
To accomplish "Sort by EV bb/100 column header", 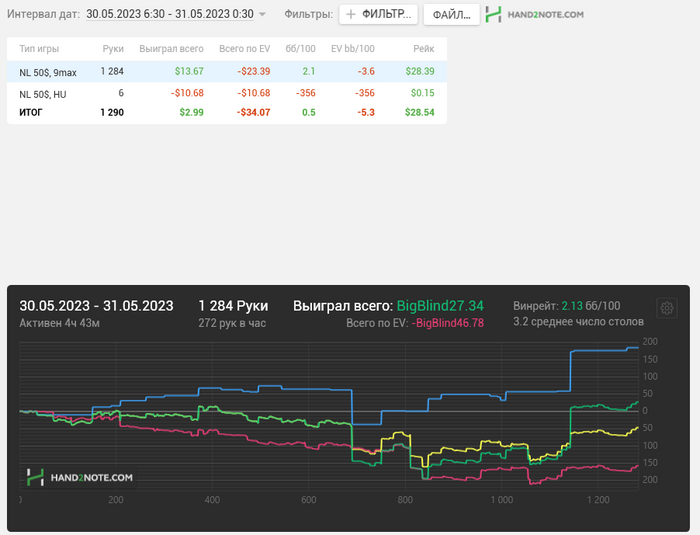I will (x=353, y=49).
